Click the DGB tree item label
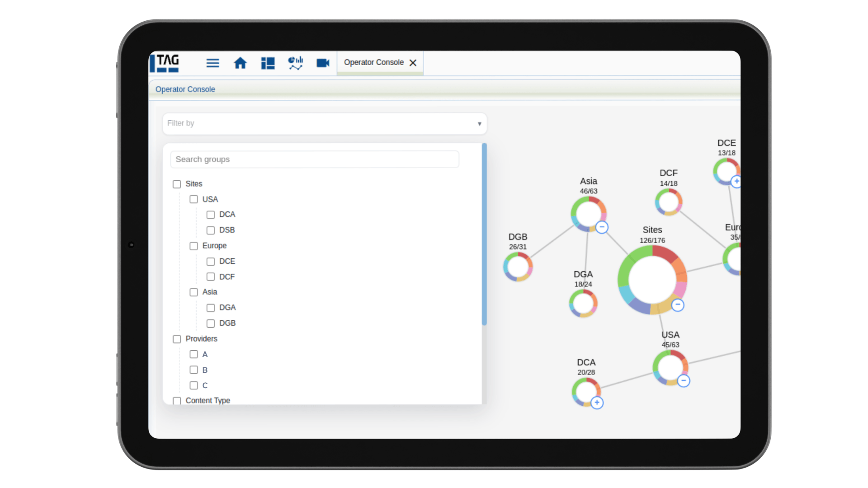Screen dimensions: 868x488 coord(227,323)
